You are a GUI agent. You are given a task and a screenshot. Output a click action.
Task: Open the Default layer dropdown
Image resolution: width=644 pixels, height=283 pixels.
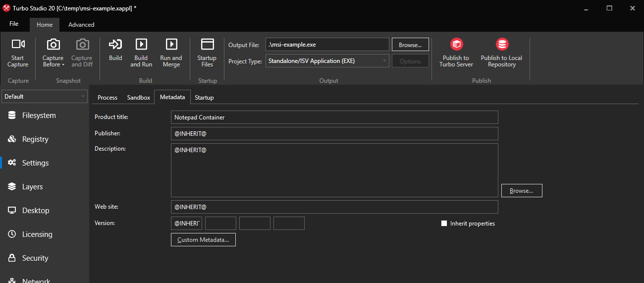tap(45, 97)
